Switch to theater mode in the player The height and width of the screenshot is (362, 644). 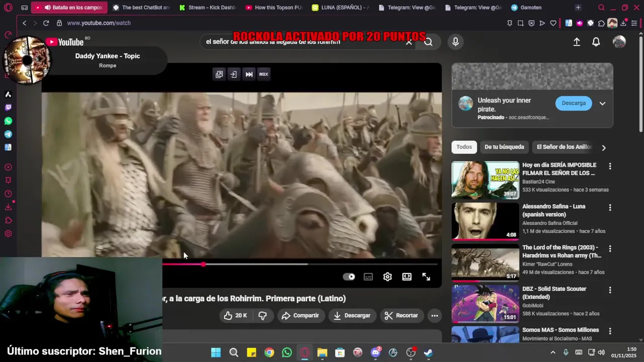pyautogui.click(x=407, y=277)
